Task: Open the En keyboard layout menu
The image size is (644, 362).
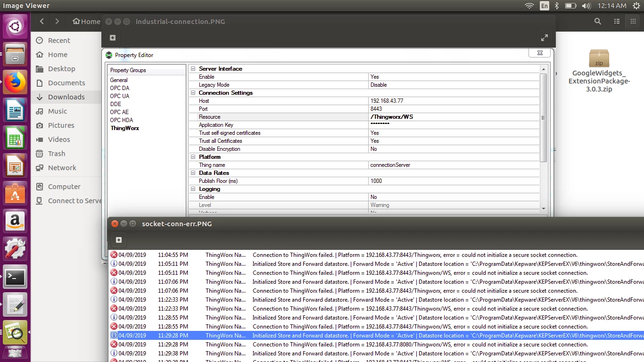Action: click(545, 6)
